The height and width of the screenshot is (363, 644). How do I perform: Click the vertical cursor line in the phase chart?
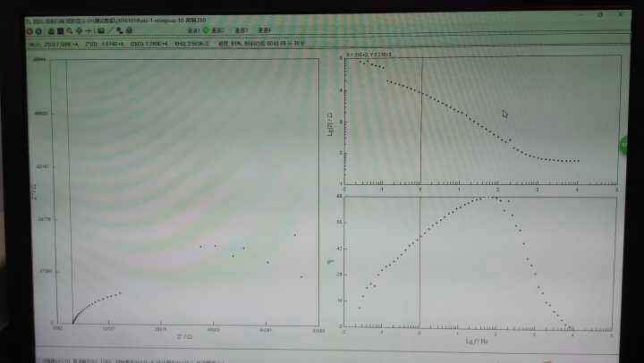tap(419, 262)
